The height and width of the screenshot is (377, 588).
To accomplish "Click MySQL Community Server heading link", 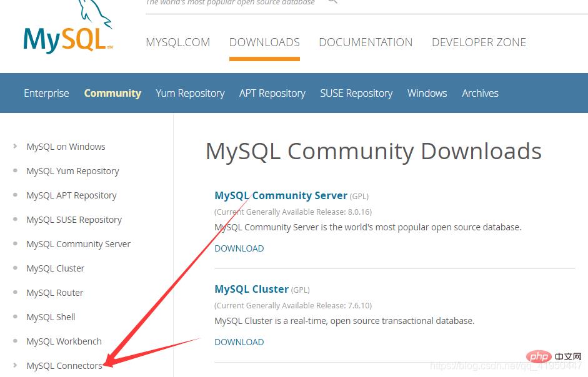I will point(281,195).
